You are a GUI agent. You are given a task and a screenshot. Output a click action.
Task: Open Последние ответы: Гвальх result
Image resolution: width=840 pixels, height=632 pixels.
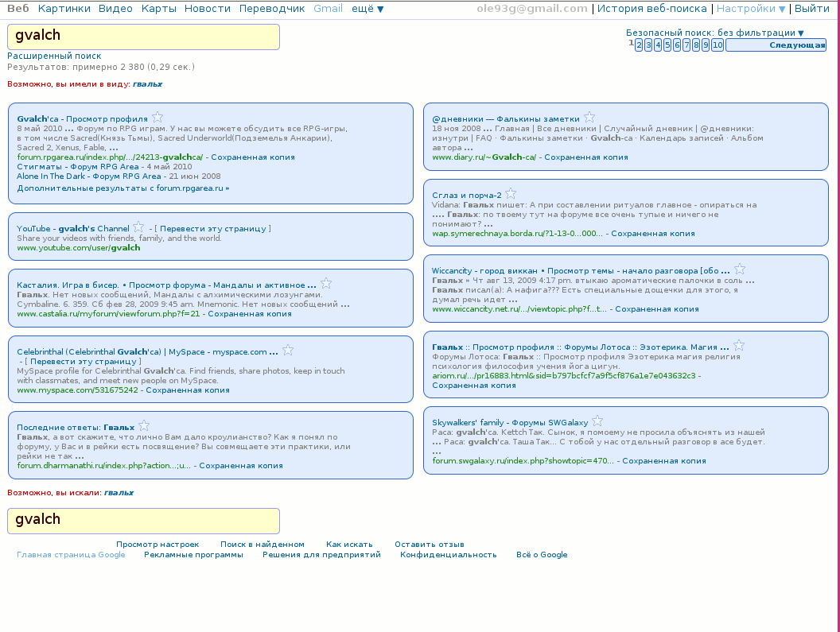76,428
